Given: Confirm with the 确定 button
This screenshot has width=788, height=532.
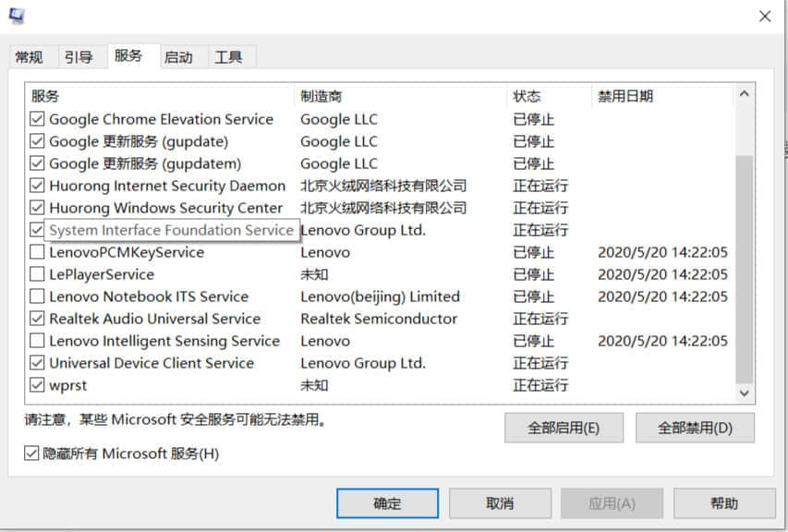Looking at the screenshot, I should (x=387, y=502).
